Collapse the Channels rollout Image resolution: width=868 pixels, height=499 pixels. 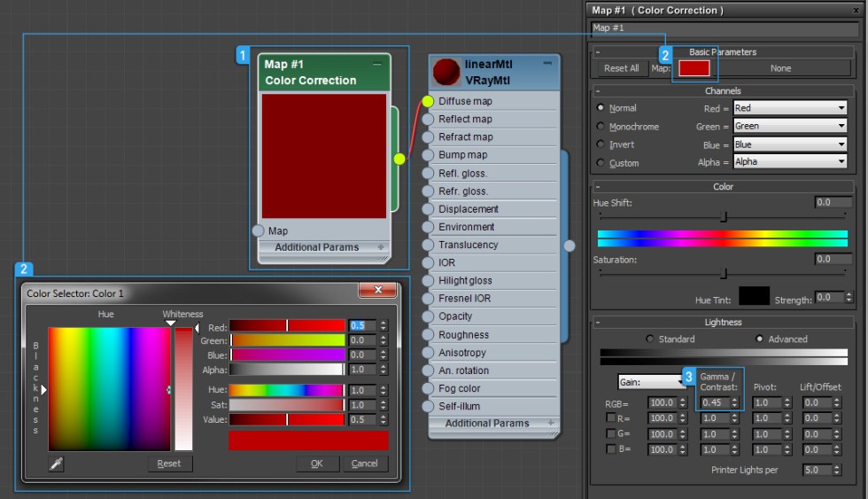click(x=598, y=90)
